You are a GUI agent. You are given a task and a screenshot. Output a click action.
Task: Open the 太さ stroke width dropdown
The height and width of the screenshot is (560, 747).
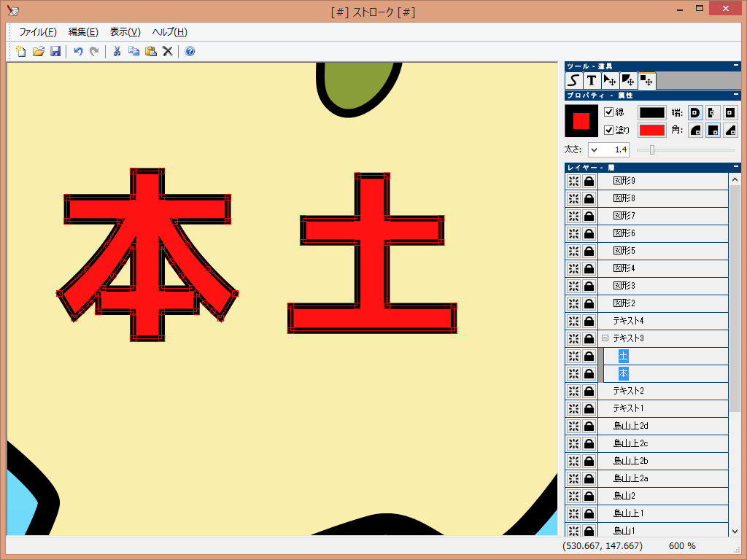point(595,149)
